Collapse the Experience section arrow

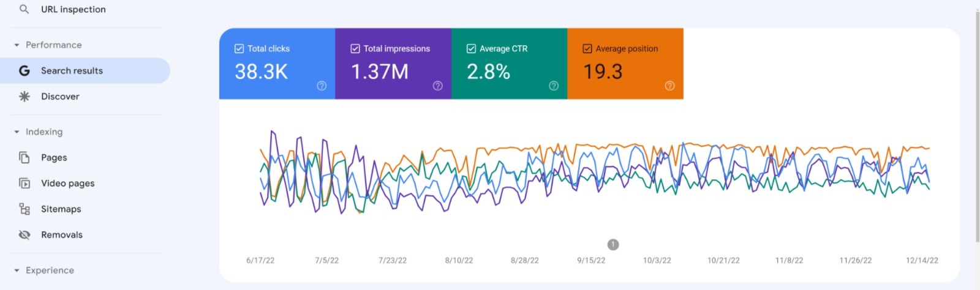tap(17, 270)
